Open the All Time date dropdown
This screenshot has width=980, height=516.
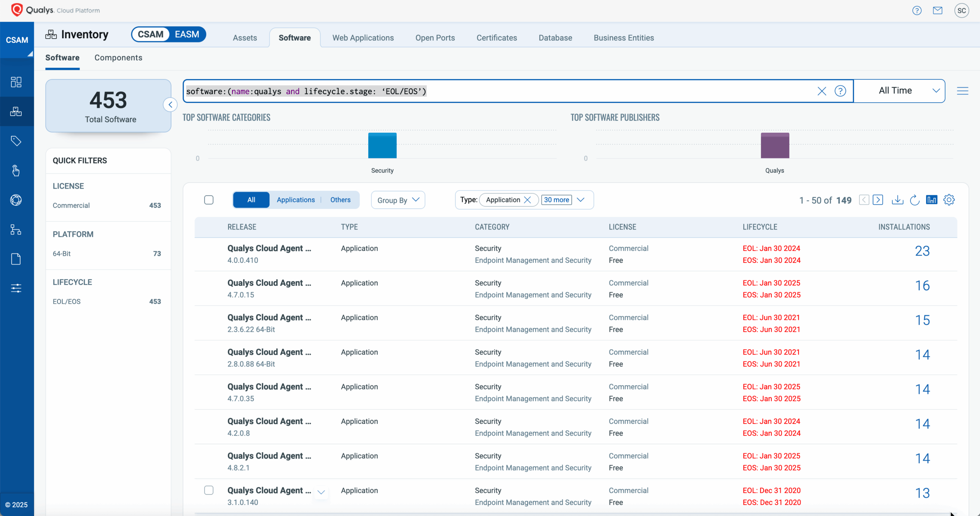(899, 91)
